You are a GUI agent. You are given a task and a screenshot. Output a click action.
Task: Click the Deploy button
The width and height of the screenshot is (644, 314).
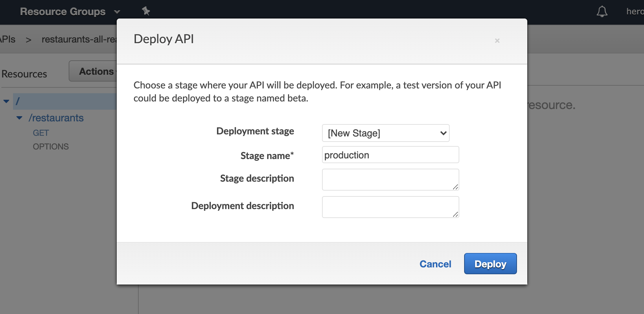pos(490,264)
